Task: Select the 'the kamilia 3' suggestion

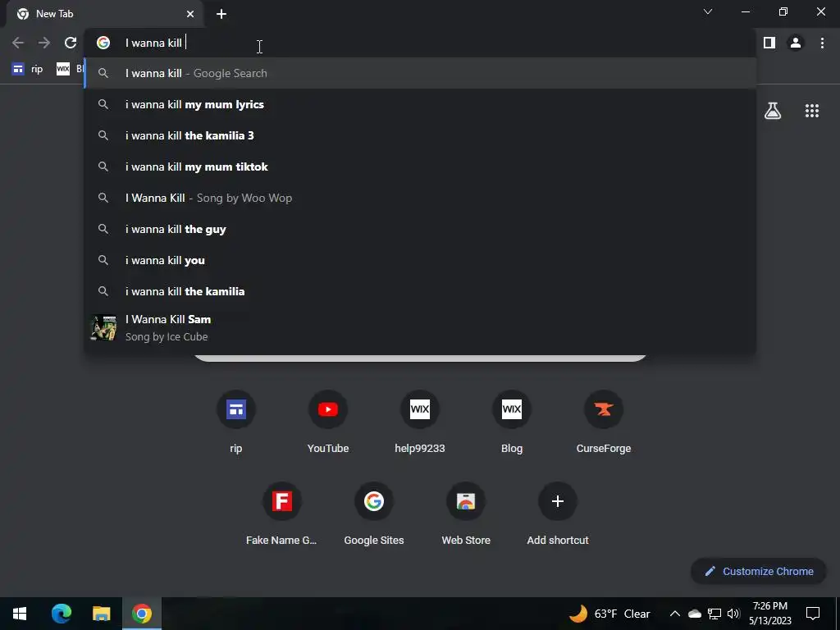Action: [420, 135]
